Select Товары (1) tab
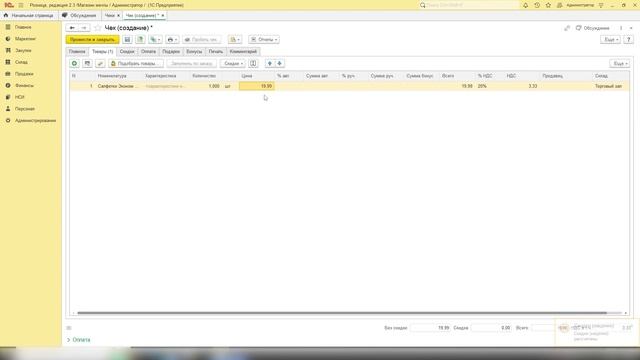Viewport: 640px width, 360px height. (102, 51)
